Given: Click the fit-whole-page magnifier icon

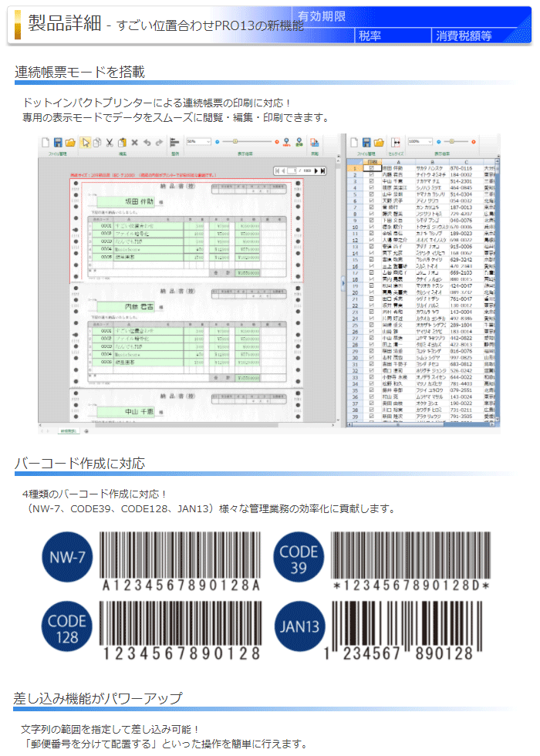Looking at the screenshot, I should [x=299, y=142].
